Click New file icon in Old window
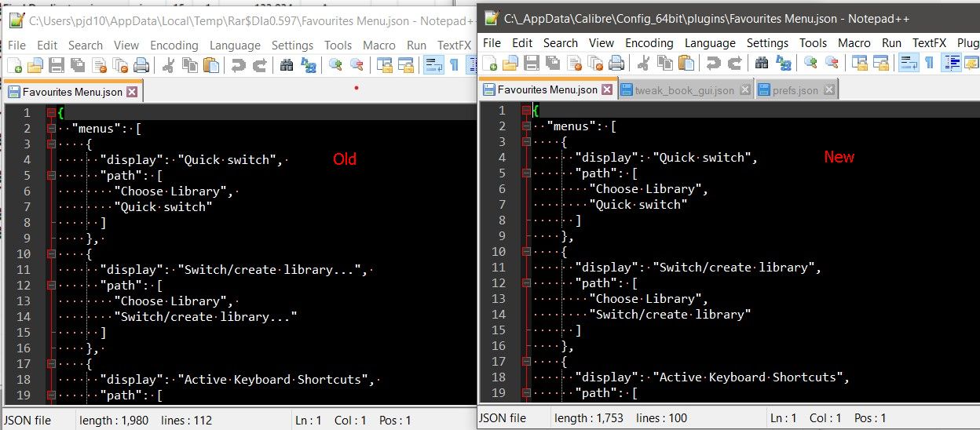Screen dimensions: 980x430 tap(15, 66)
